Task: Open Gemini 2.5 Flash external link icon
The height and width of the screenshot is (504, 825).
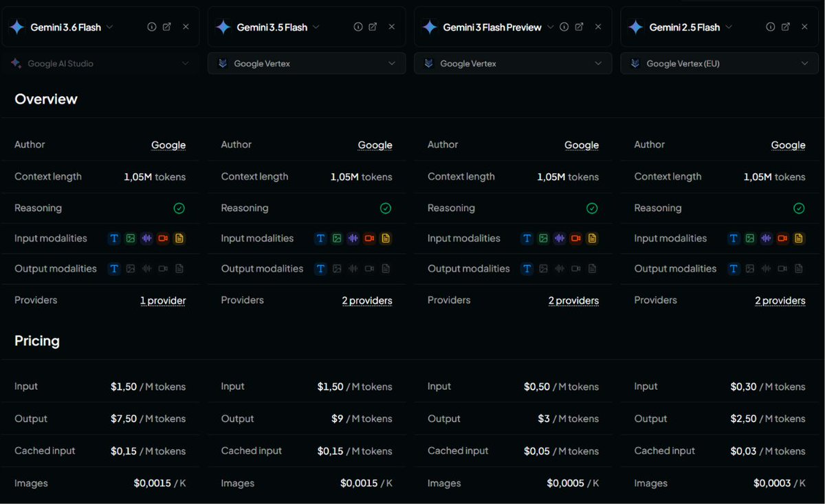Action: (x=786, y=27)
